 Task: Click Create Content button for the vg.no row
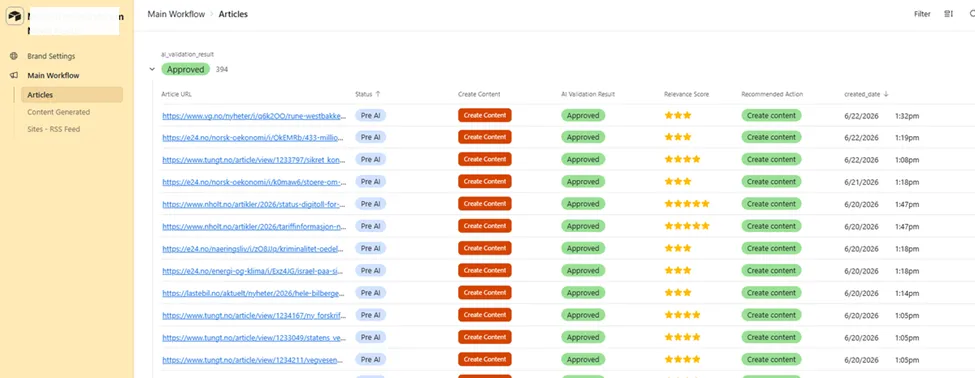click(484, 115)
